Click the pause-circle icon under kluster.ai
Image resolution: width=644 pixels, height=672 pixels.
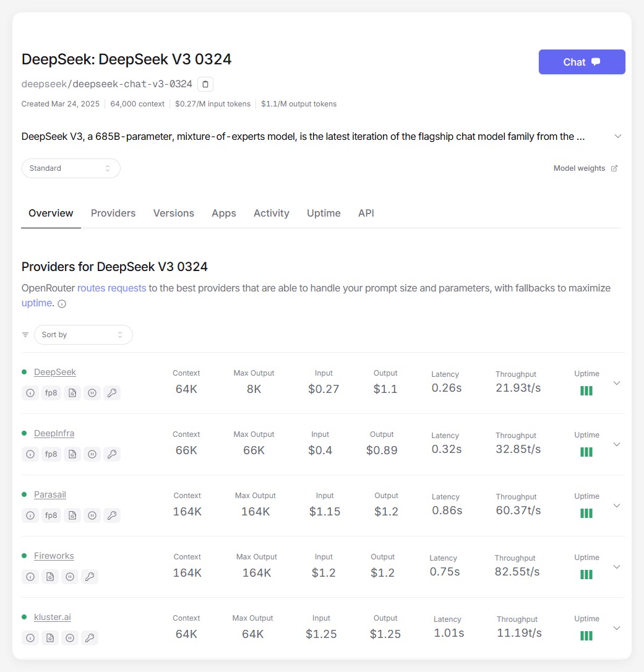(70, 638)
